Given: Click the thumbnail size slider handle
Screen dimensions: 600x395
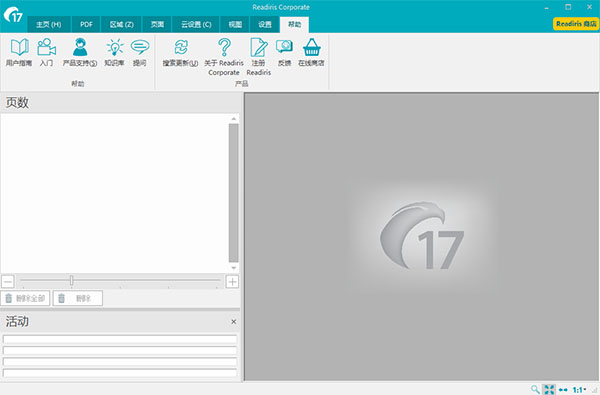Looking at the screenshot, I should point(72,281).
